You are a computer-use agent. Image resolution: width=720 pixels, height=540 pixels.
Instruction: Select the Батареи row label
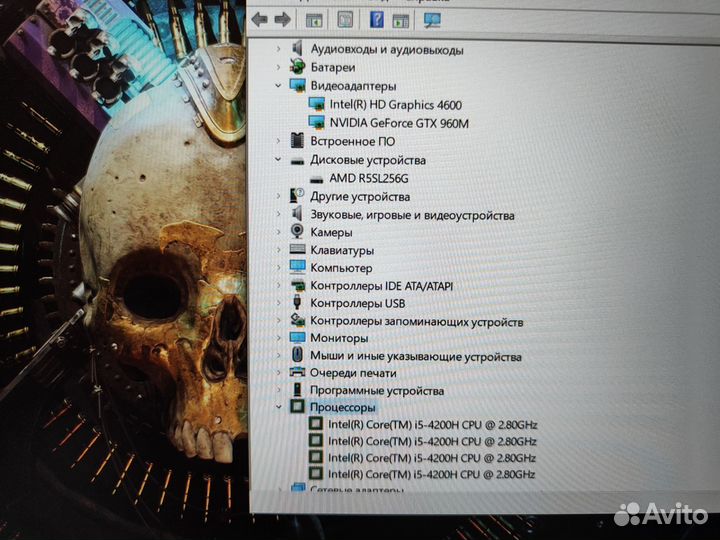(333, 67)
